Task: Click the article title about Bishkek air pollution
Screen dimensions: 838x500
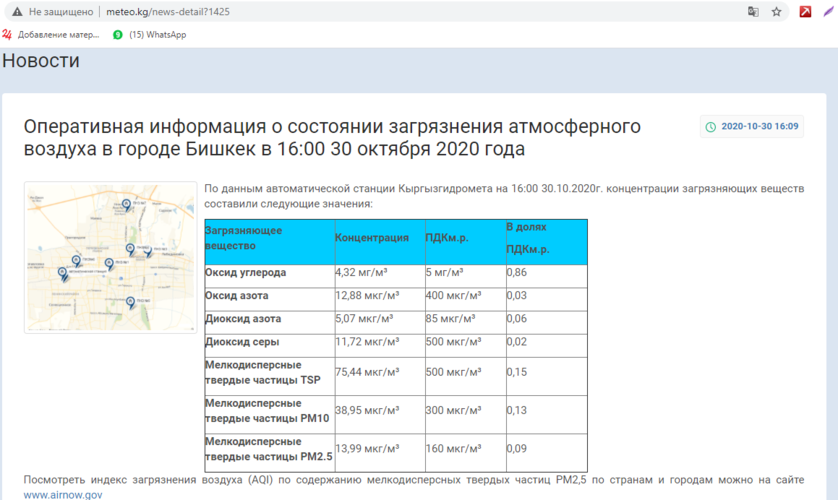Action: coord(331,138)
